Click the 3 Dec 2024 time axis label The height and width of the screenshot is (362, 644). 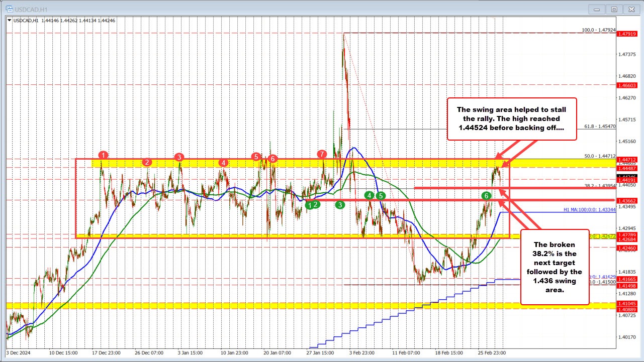point(19,353)
